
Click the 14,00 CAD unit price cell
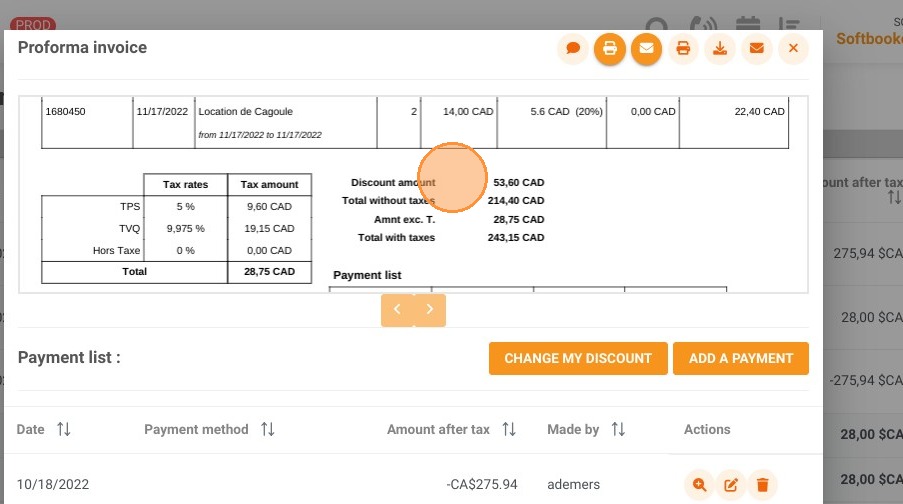pos(468,112)
